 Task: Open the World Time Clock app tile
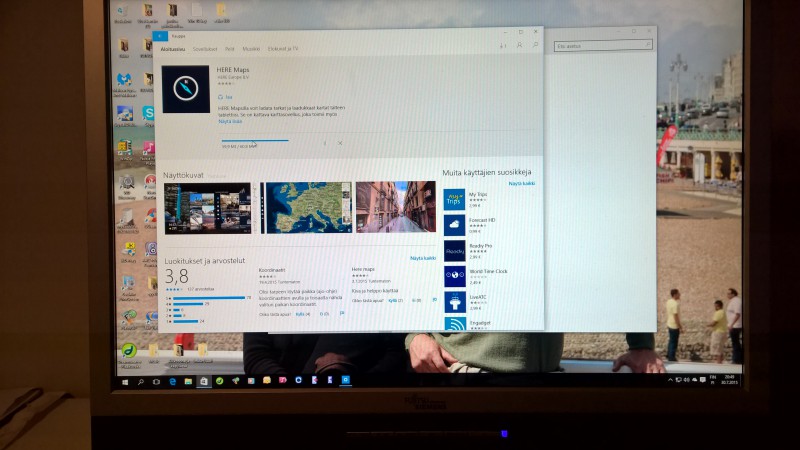click(x=454, y=275)
